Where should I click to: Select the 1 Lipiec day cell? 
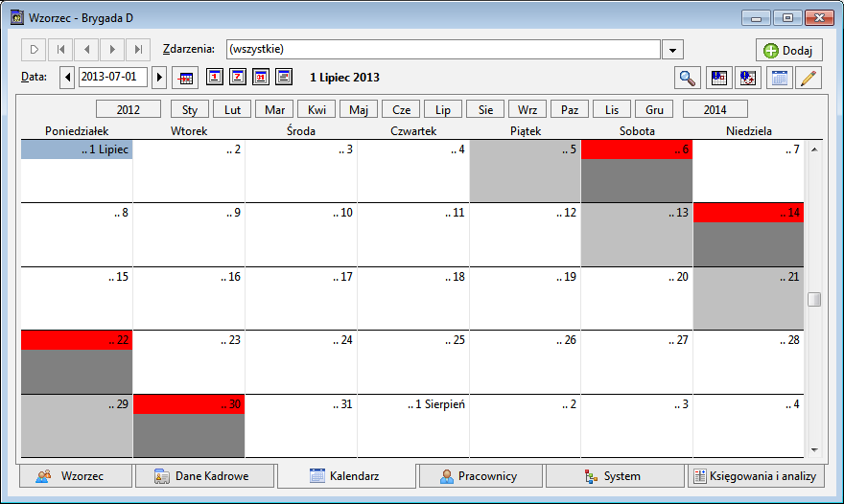[x=77, y=172]
